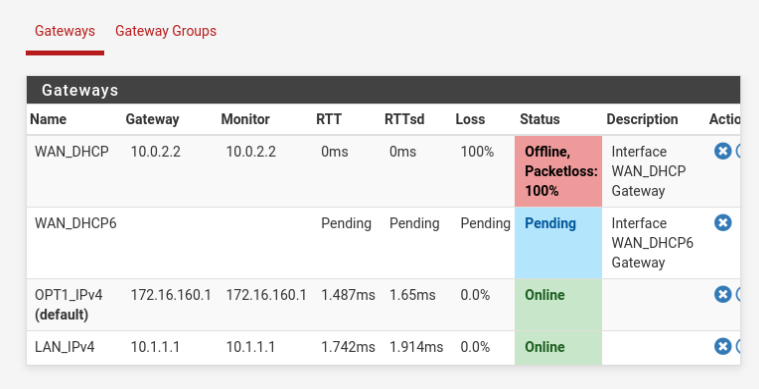759x389 pixels.
Task: Click the Interface WAN_DHCP6 Gateway description
Action: 653,243
